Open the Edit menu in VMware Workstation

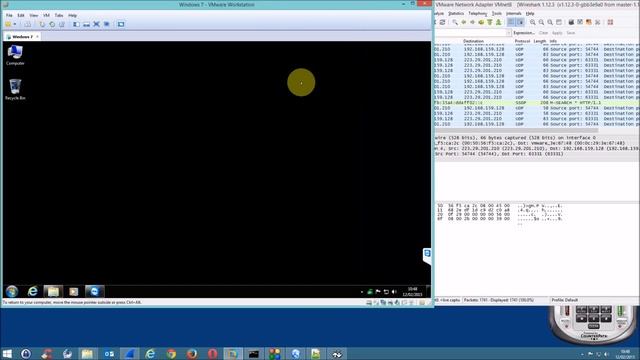(x=21, y=15)
